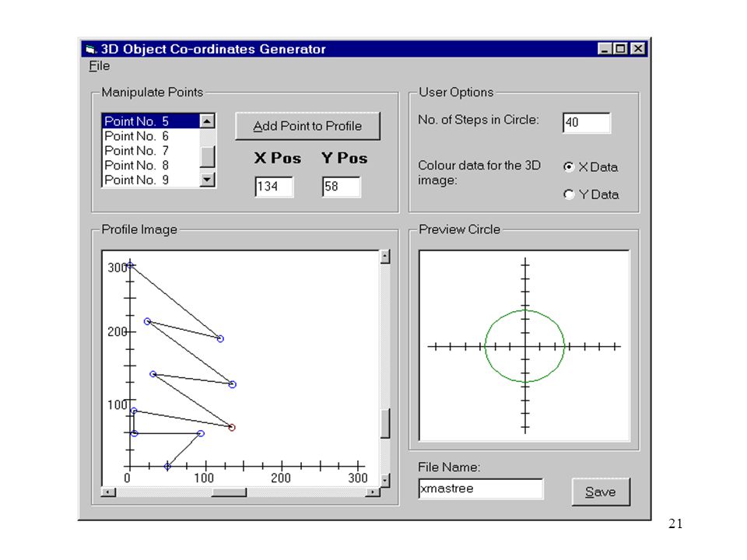Click the red selected point in profile
This screenshot has width=747, height=560.
click(x=232, y=428)
